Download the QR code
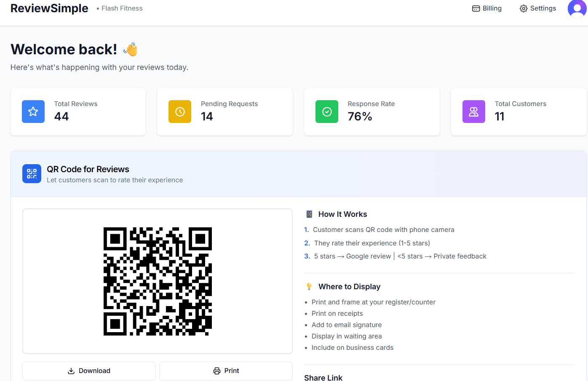 pos(89,371)
